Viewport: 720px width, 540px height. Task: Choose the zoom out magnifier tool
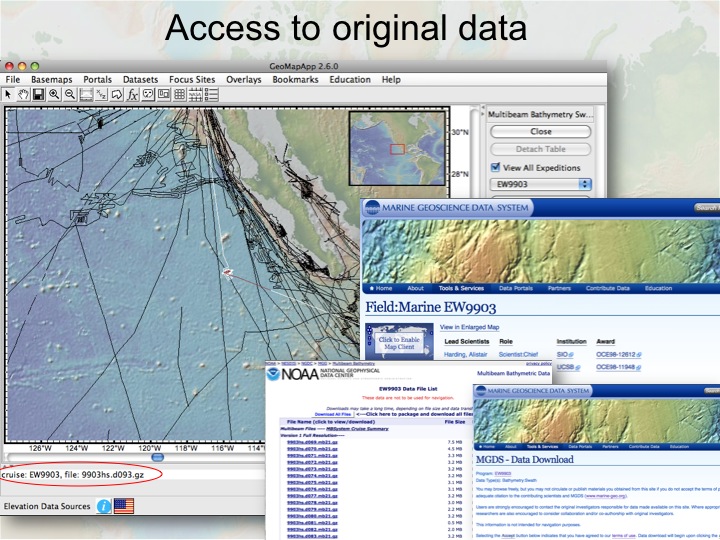[x=70, y=95]
